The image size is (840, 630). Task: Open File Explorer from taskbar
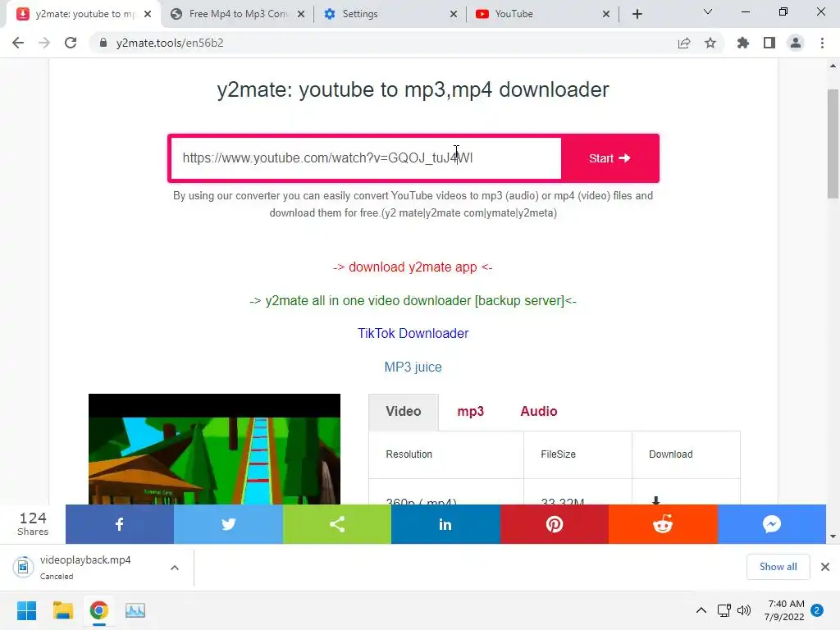(x=62, y=610)
